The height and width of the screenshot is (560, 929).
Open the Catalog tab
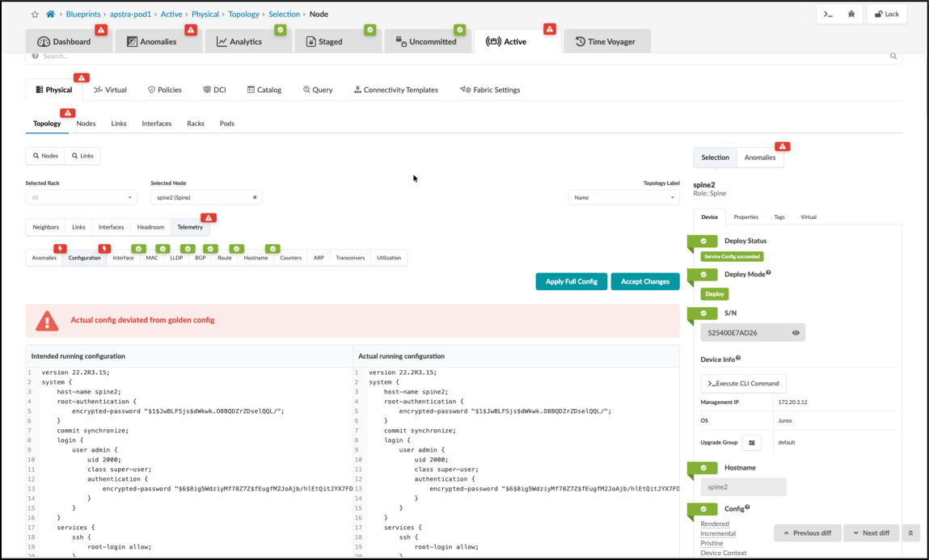click(x=264, y=90)
